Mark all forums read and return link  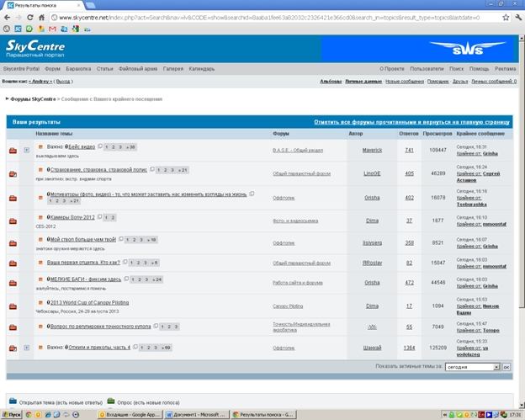[x=411, y=122]
